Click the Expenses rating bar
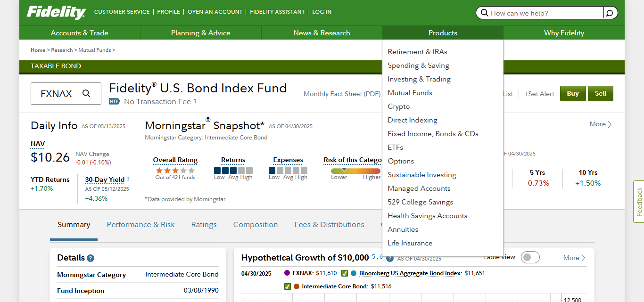The image size is (644, 302). [288, 171]
